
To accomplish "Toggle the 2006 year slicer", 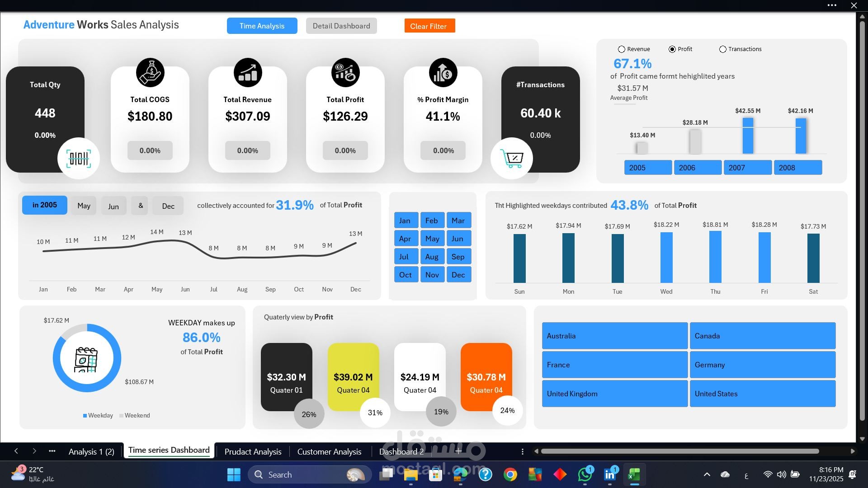I will click(x=698, y=168).
